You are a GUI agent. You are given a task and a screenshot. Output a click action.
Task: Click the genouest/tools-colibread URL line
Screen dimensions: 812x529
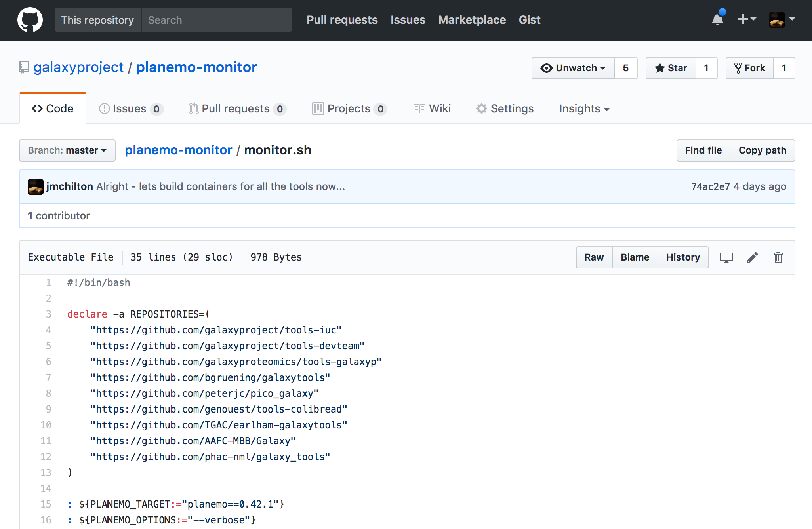point(219,409)
